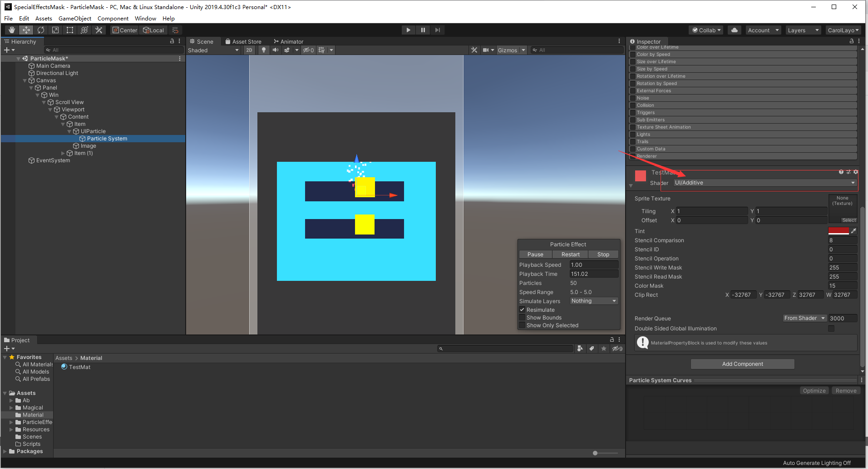Open Hierarchy panel options menu
The image size is (868, 469).
coord(179,41)
